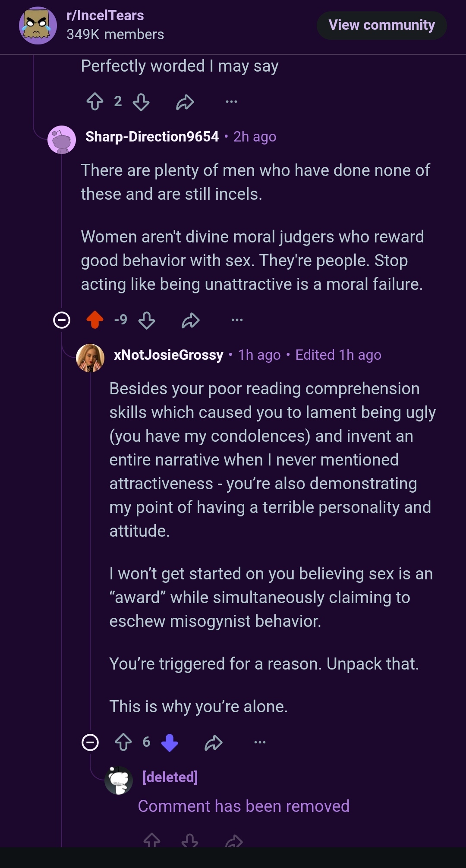Upvote the "Perfectly worded" comment
The height and width of the screenshot is (868, 466).
[95, 102]
